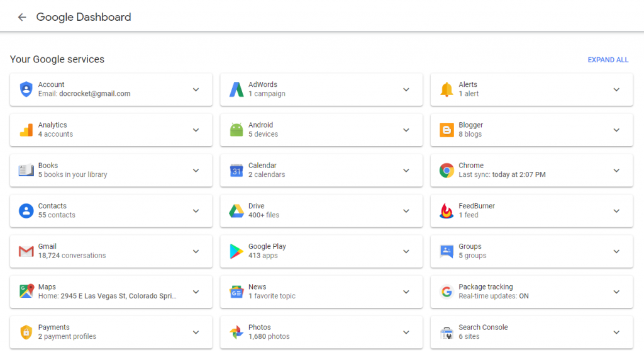This screenshot has height=352, width=644.
Task: Click the '413 apps' text
Action: pos(263,256)
